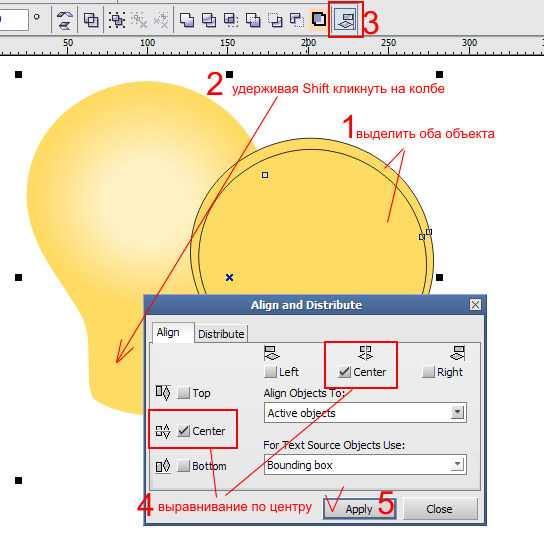Image resolution: width=544 pixels, height=544 pixels.
Task: Click the Close button in the dialog
Action: (x=440, y=509)
